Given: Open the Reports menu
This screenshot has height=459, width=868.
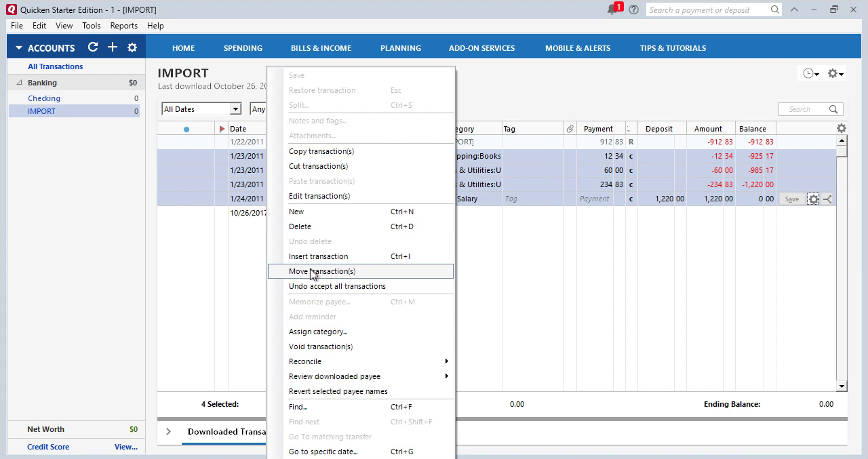Looking at the screenshot, I should tap(124, 26).
